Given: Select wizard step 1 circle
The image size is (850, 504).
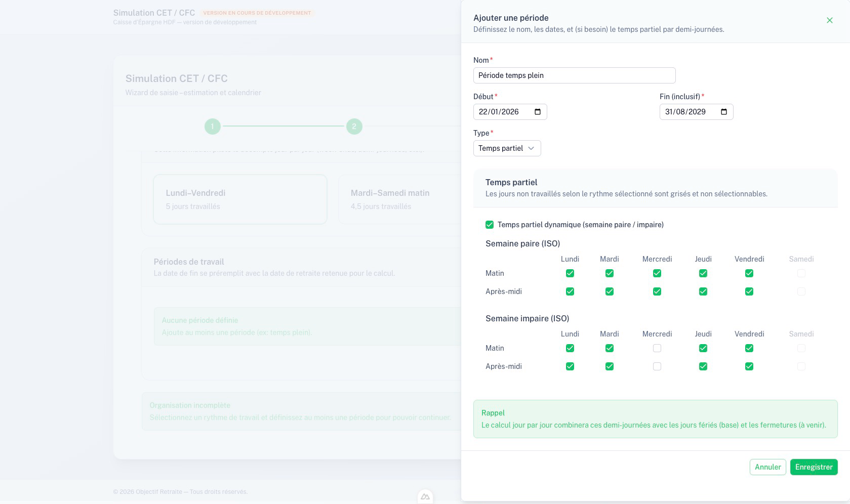Looking at the screenshot, I should click(x=213, y=127).
